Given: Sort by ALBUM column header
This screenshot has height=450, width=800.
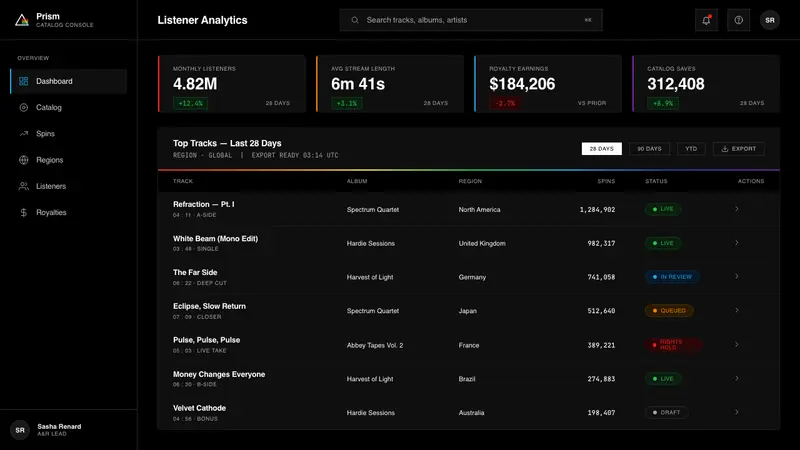Looking at the screenshot, I should (x=357, y=181).
